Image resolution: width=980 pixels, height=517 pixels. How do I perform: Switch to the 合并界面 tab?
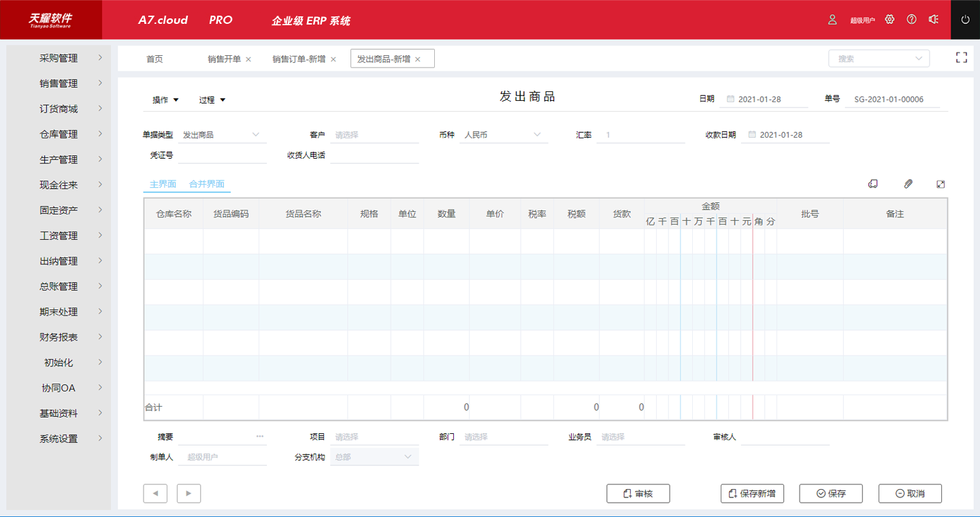point(207,184)
